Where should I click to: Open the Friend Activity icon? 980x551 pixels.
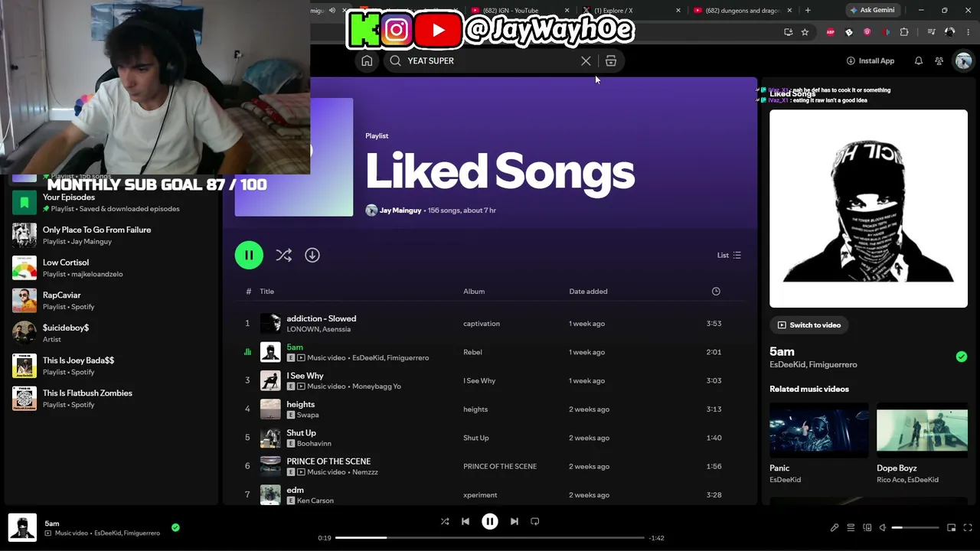click(x=939, y=61)
